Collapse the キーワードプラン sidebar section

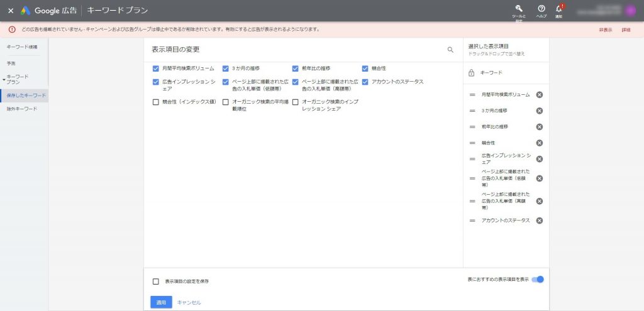(4, 80)
